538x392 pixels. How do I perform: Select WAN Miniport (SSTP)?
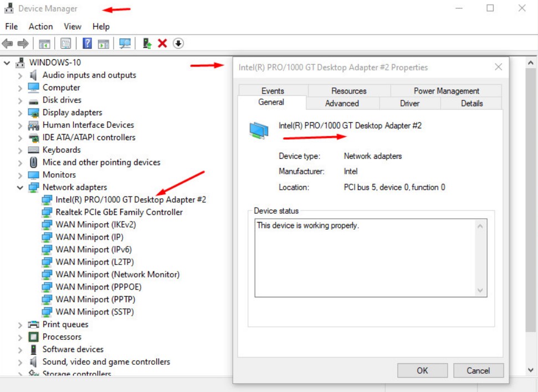pos(95,312)
